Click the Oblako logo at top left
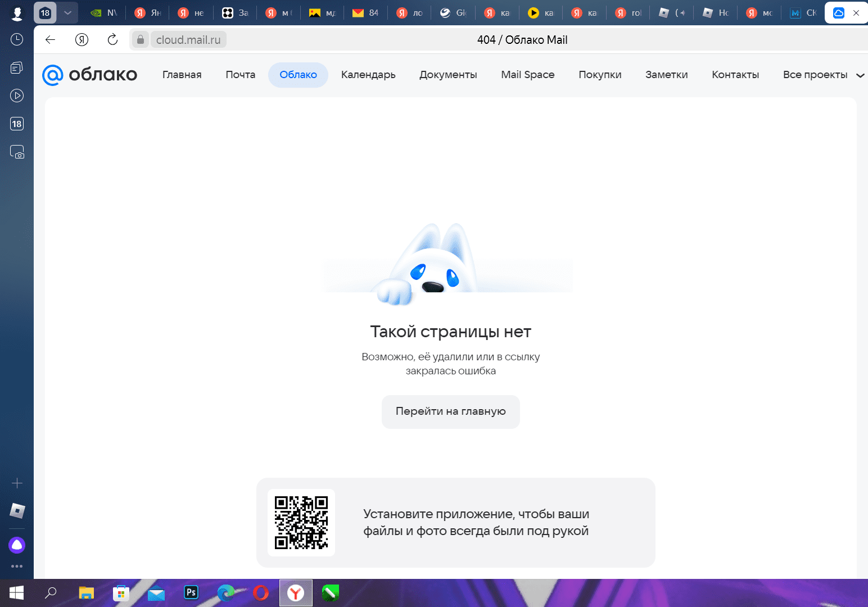The image size is (868, 607). pyautogui.click(x=90, y=75)
